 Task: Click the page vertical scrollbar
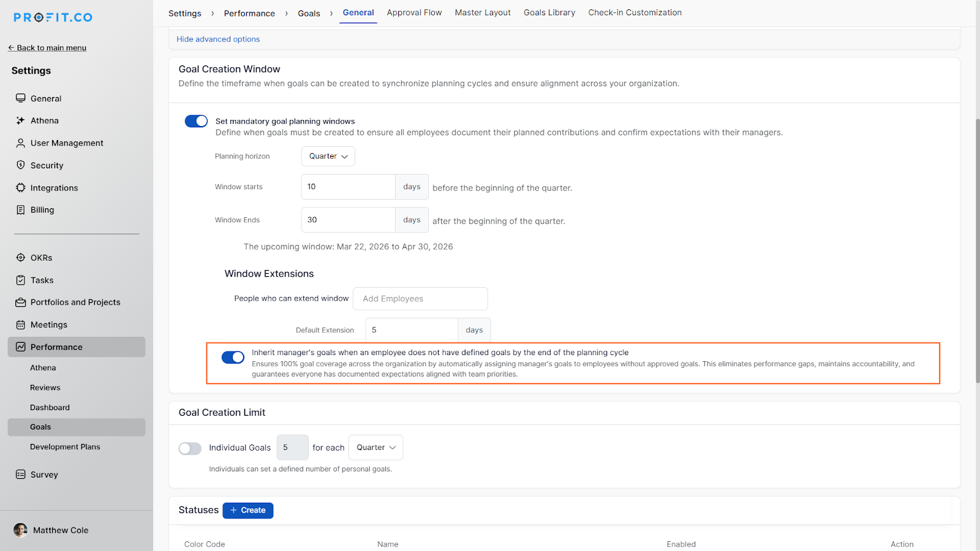coord(977,245)
